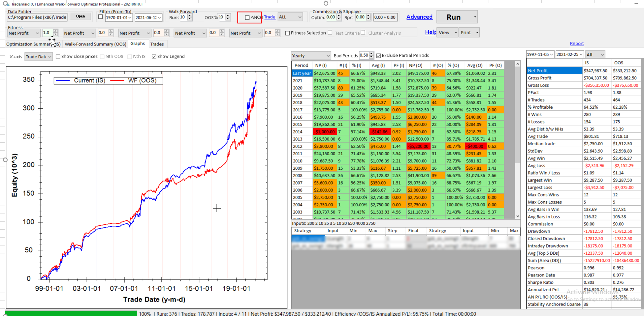Click the period table's scroll-down arrow

(518, 216)
